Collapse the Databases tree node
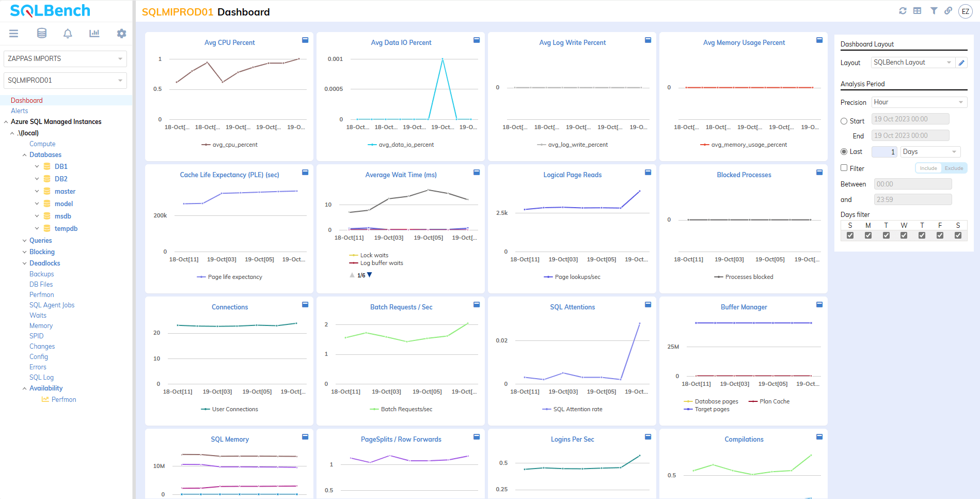Screen dimensions: 980x499 pyautogui.click(x=24, y=155)
